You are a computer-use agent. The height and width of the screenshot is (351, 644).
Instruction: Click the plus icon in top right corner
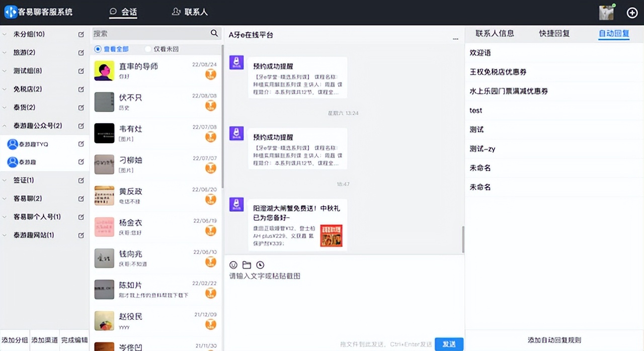(x=632, y=13)
